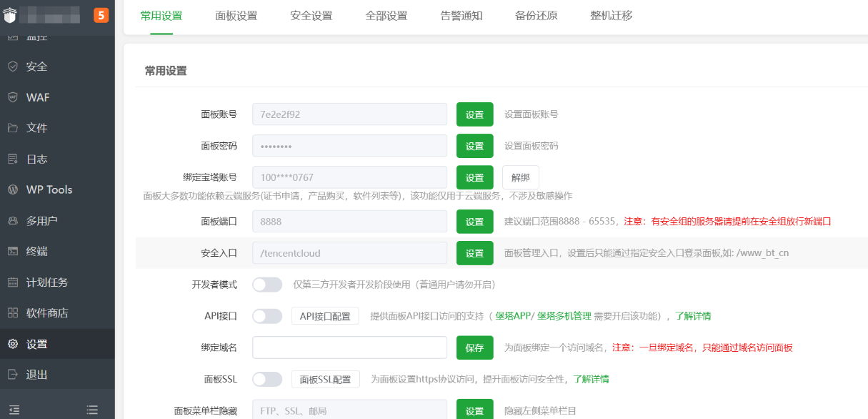Click the WP Tools WordPress icon

(x=13, y=189)
